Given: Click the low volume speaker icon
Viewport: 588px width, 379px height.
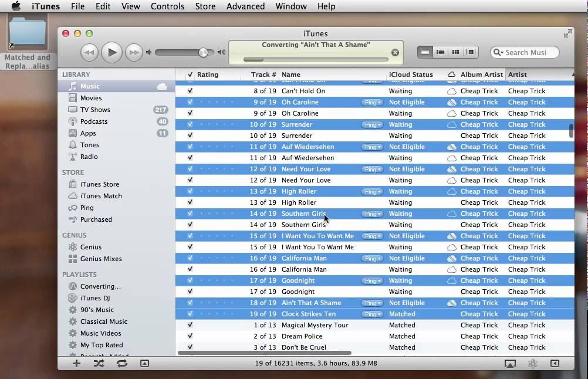Looking at the screenshot, I should pos(149,52).
